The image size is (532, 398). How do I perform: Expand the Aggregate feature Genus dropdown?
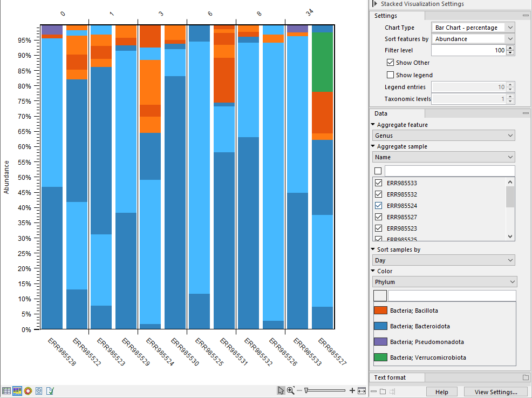pyautogui.click(x=444, y=136)
